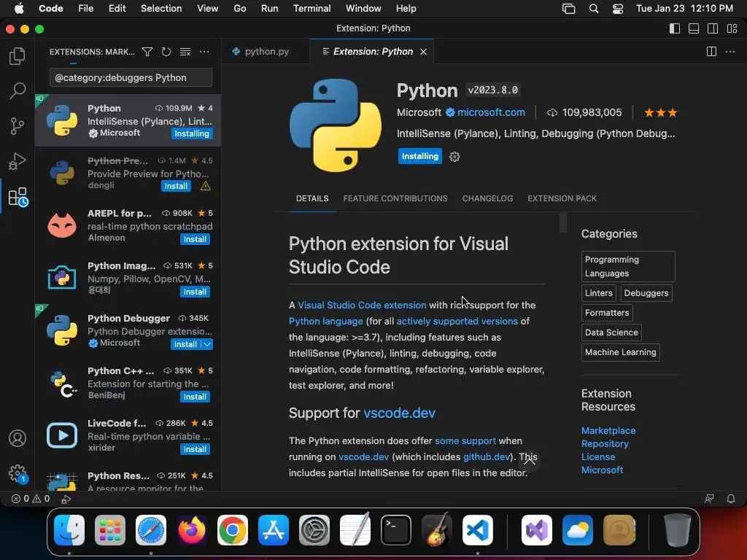Select Data Science category tag
747x560 pixels.
point(611,332)
